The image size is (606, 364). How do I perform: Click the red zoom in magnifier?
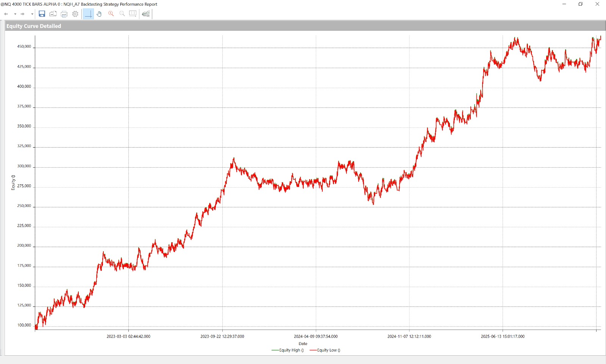pyautogui.click(x=111, y=14)
